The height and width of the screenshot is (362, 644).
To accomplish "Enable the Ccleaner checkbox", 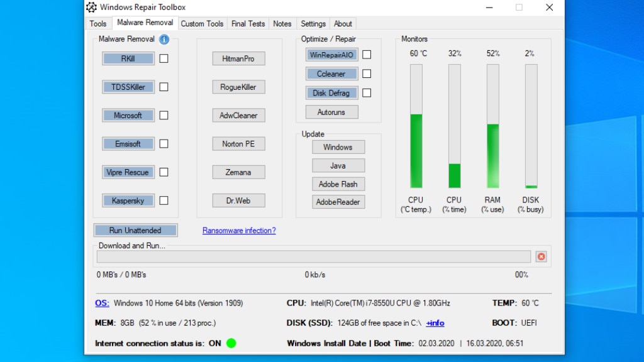I will [367, 74].
